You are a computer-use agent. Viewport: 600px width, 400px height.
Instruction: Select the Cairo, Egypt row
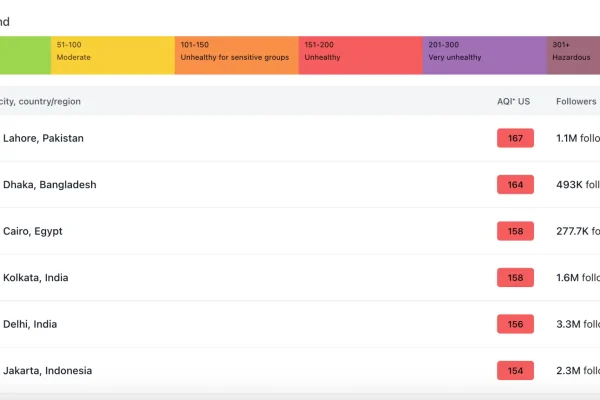(300, 231)
